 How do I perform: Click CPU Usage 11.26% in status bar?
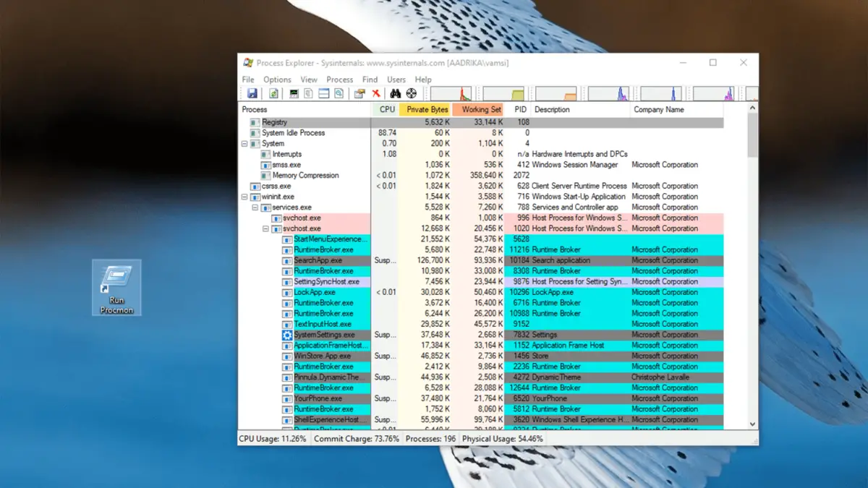pos(273,438)
